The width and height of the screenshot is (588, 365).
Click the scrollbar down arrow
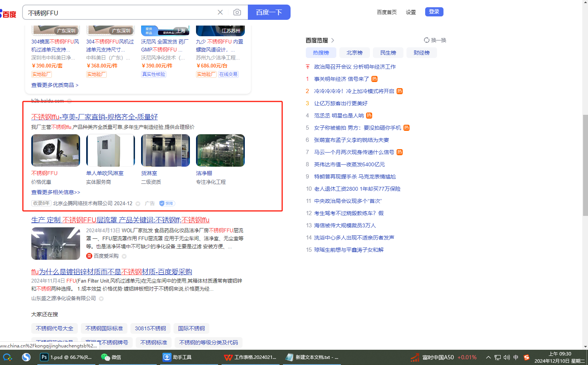point(585,347)
